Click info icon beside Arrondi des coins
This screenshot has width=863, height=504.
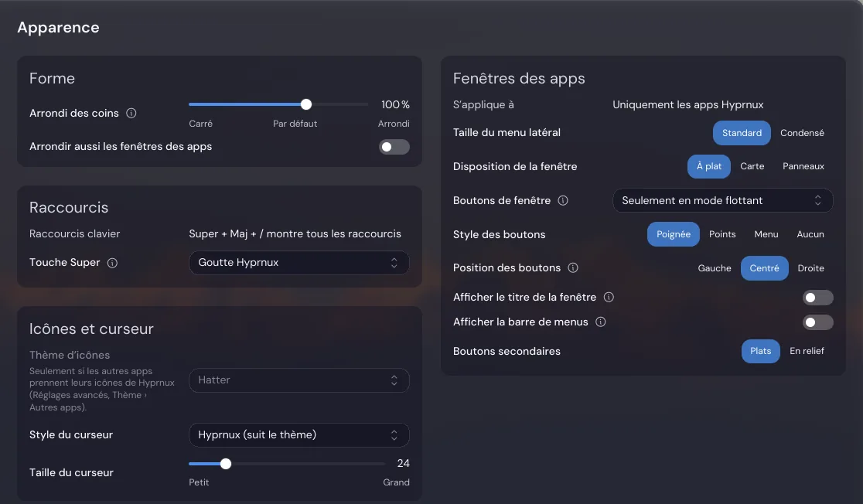pyautogui.click(x=131, y=114)
